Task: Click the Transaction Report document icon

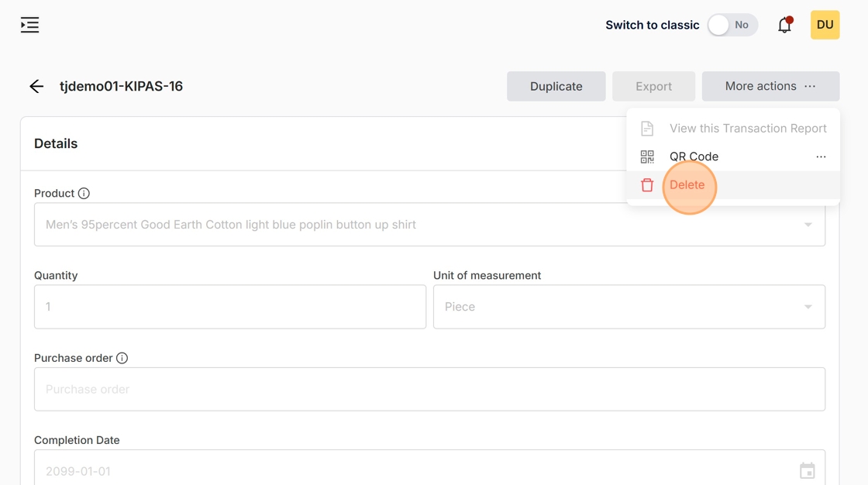Action: (647, 129)
